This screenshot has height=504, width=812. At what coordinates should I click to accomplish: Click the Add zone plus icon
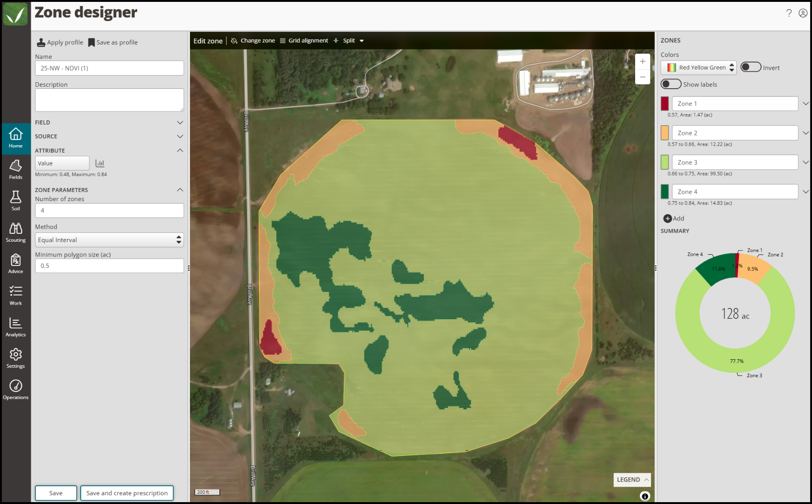[668, 218]
